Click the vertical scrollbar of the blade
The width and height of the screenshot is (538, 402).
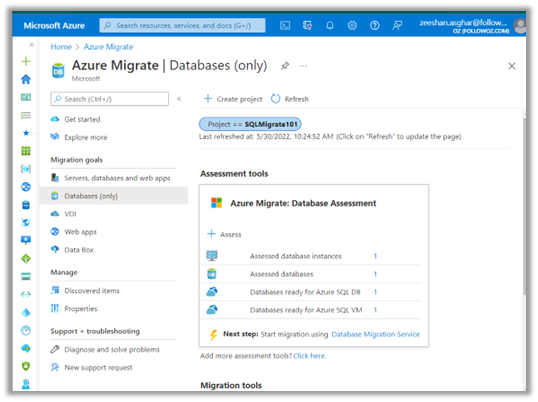tap(524, 206)
